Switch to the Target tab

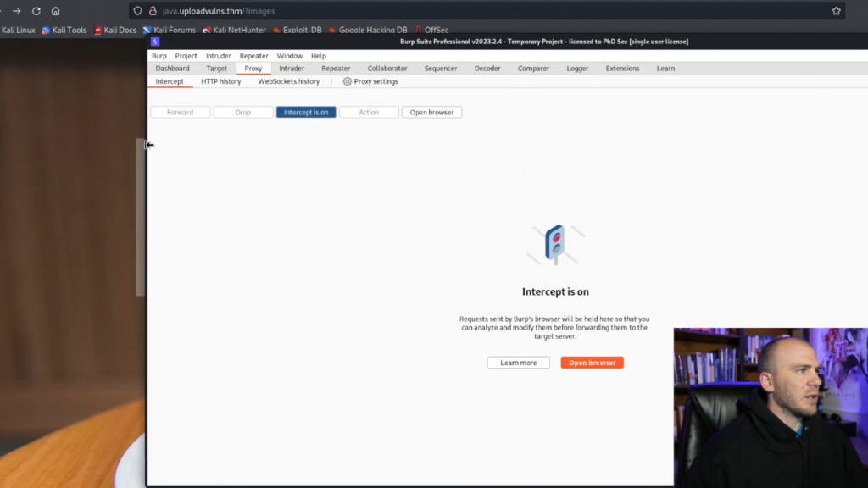click(x=216, y=69)
